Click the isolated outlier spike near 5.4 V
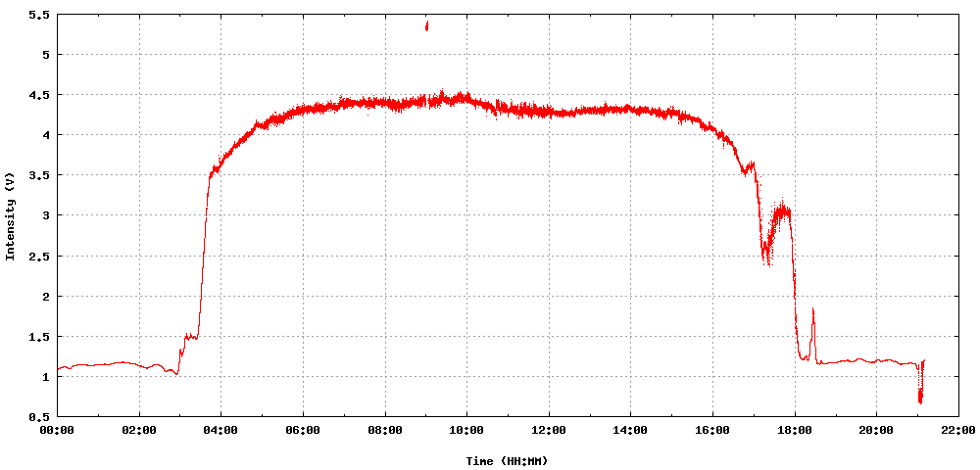 click(x=427, y=25)
